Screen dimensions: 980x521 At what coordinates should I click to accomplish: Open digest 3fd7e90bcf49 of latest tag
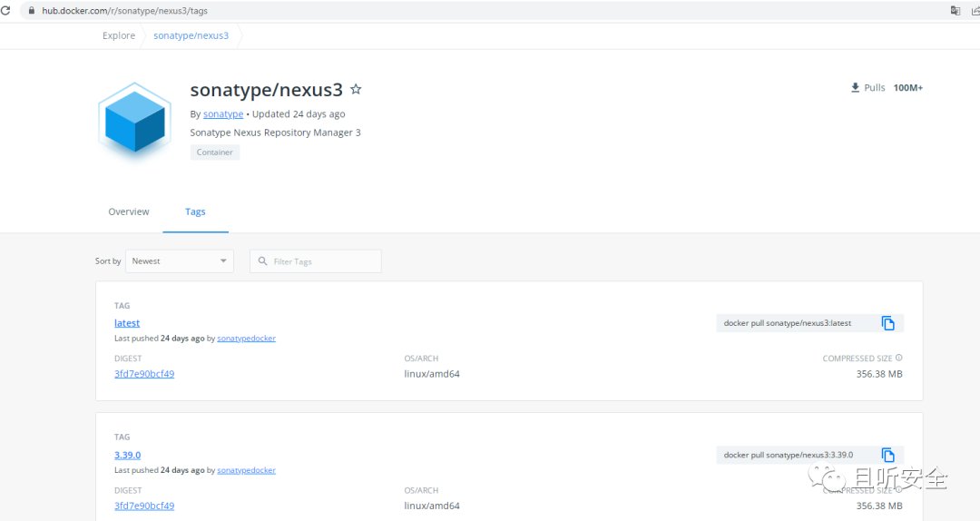tap(144, 374)
